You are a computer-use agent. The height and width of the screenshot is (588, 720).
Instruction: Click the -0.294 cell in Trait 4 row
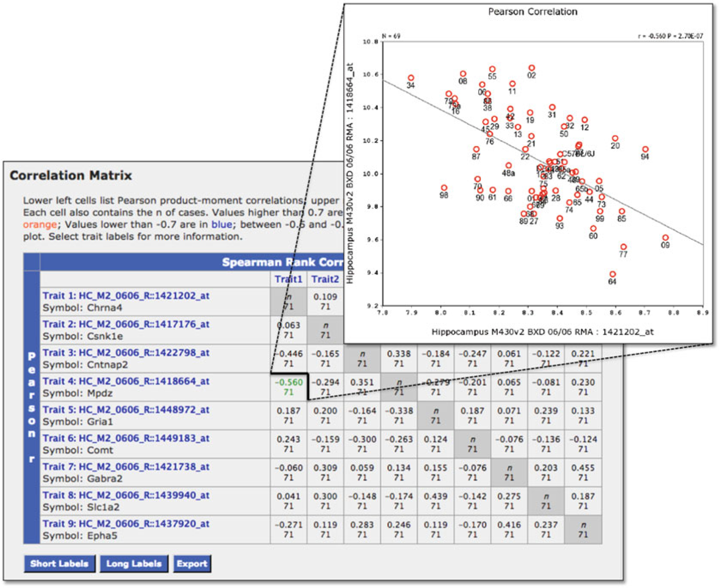326,387
